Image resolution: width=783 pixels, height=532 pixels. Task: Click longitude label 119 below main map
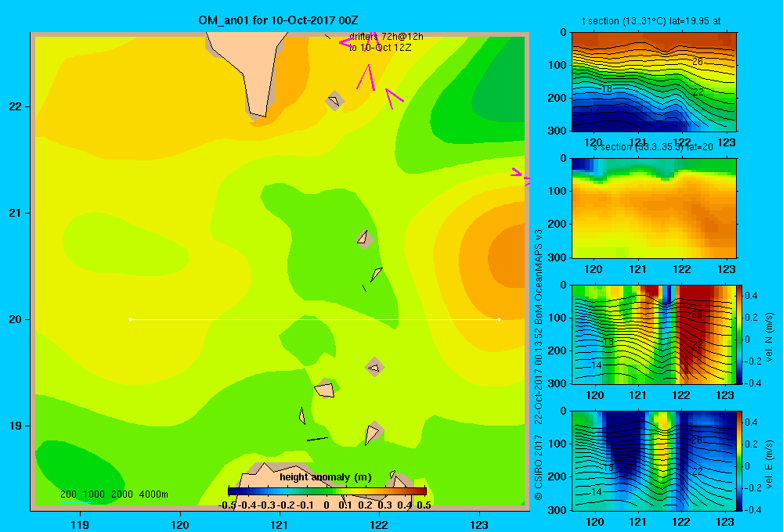pyautogui.click(x=81, y=524)
